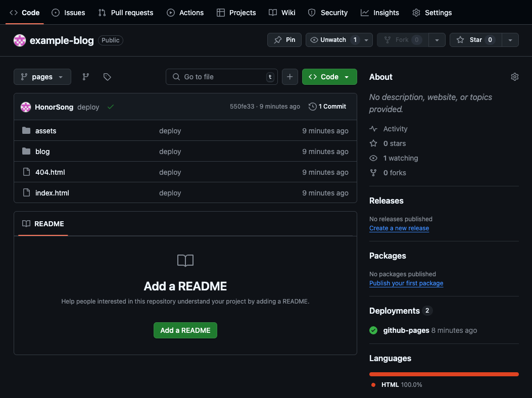Open the Deployments heading link
532x398 pixels.
(394, 311)
